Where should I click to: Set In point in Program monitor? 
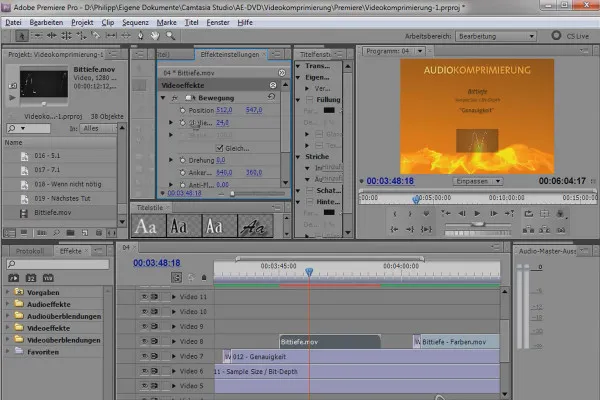point(395,214)
